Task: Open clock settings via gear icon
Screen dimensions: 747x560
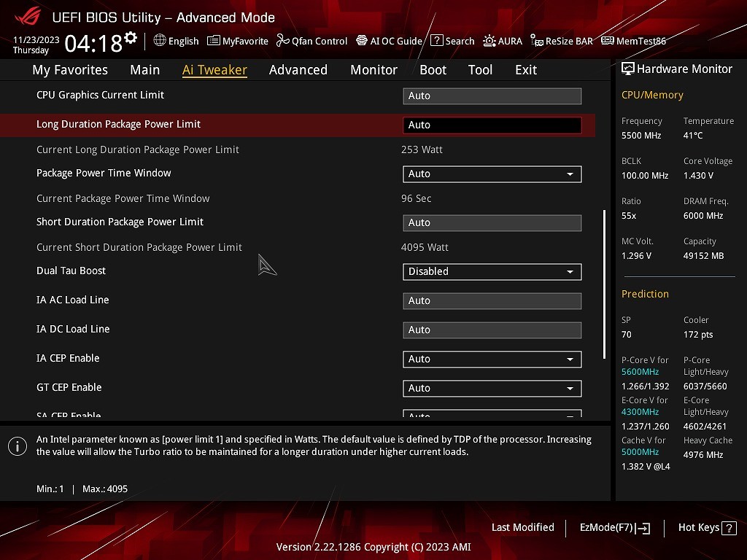Action: pyautogui.click(x=131, y=37)
